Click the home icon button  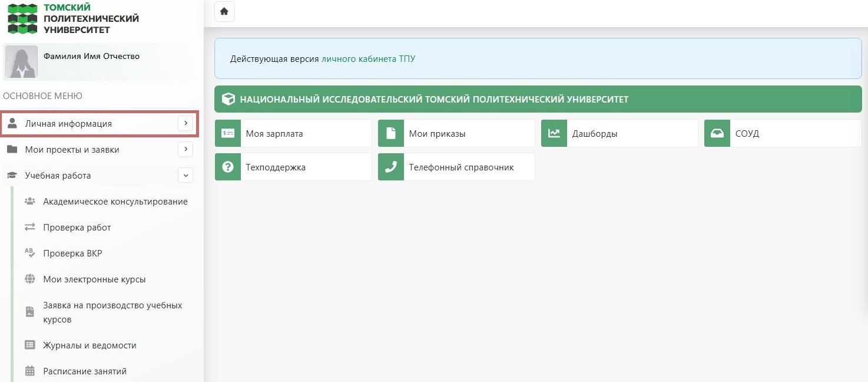[x=224, y=12]
